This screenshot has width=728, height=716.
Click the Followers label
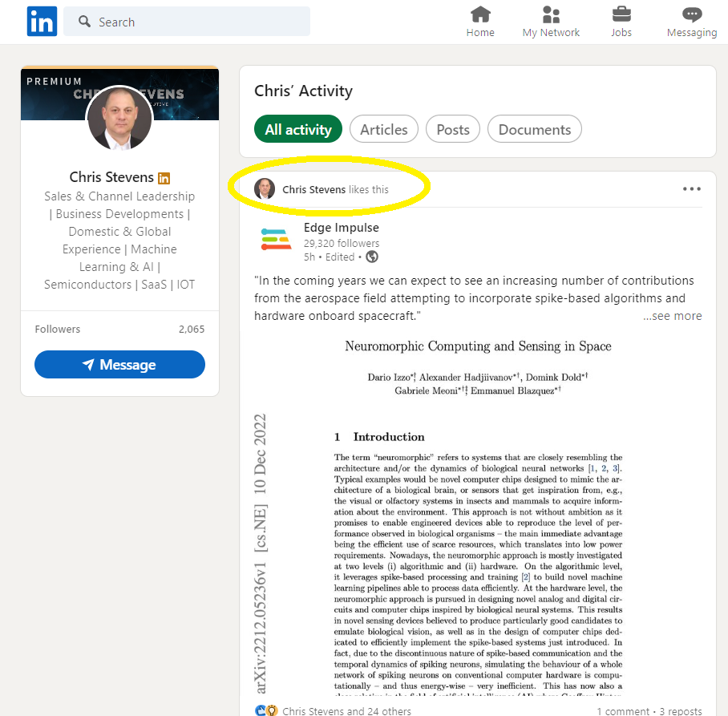[58, 330]
